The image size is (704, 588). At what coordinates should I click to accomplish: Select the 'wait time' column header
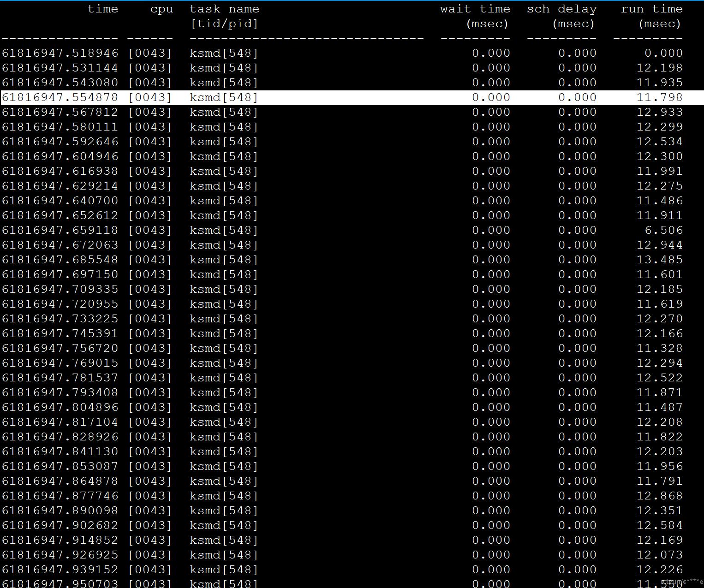(x=475, y=9)
